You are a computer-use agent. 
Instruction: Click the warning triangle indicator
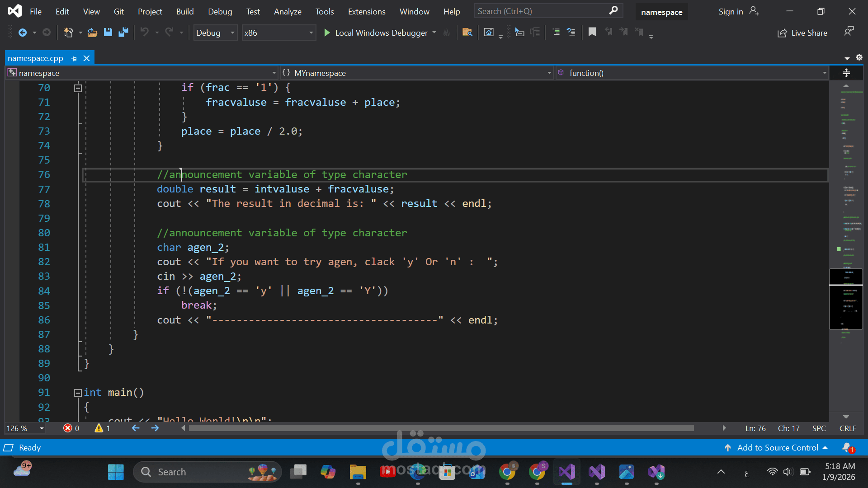(99, 428)
